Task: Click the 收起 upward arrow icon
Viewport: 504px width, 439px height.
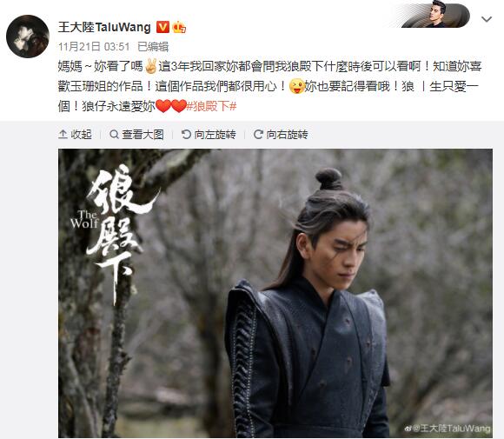Action: coord(63,135)
